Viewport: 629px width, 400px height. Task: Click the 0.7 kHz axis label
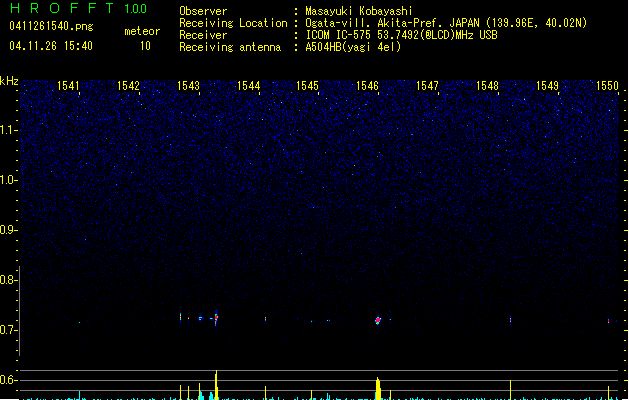[x=9, y=330]
